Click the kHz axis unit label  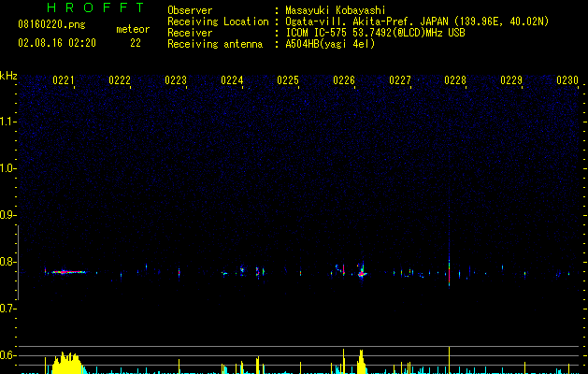[x=8, y=76]
